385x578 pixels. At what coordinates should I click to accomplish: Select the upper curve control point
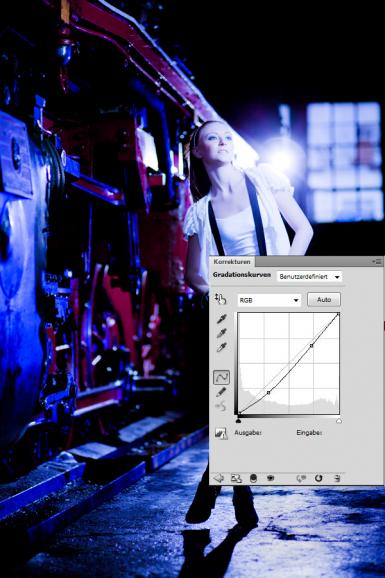pos(312,346)
